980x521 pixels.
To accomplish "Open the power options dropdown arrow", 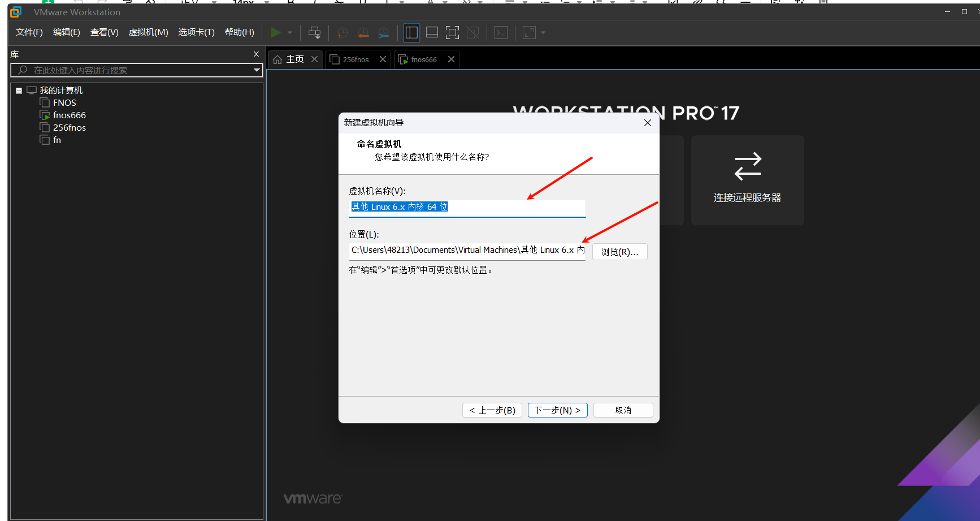I will coord(290,33).
